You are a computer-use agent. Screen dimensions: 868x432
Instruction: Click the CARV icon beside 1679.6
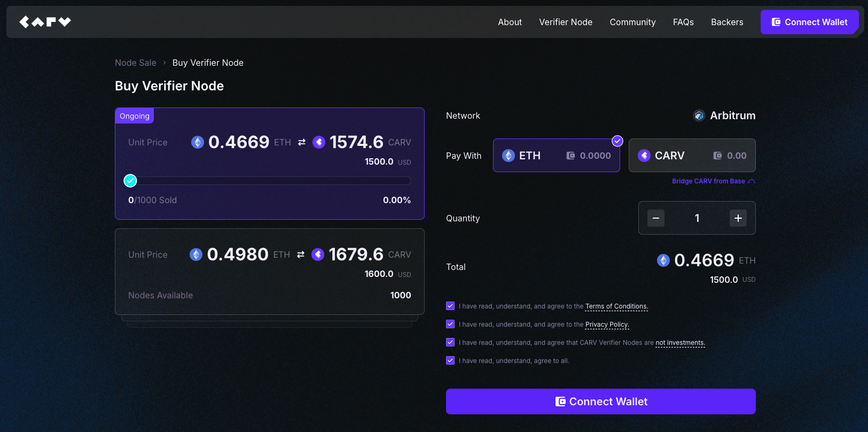(318, 254)
